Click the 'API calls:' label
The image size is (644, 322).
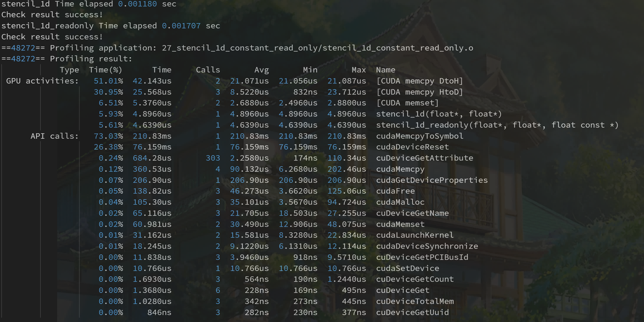click(x=54, y=136)
